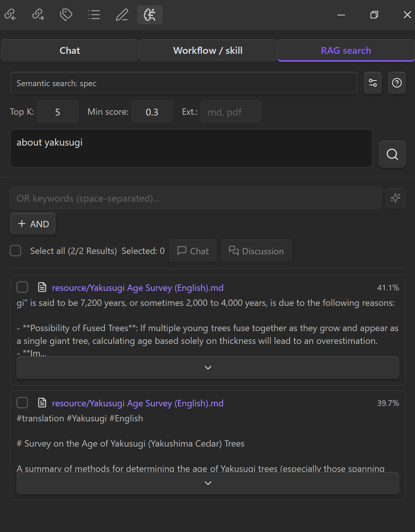Click the sparkle keyword suggestion icon
This screenshot has height=532, width=415.
[x=395, y=198]
